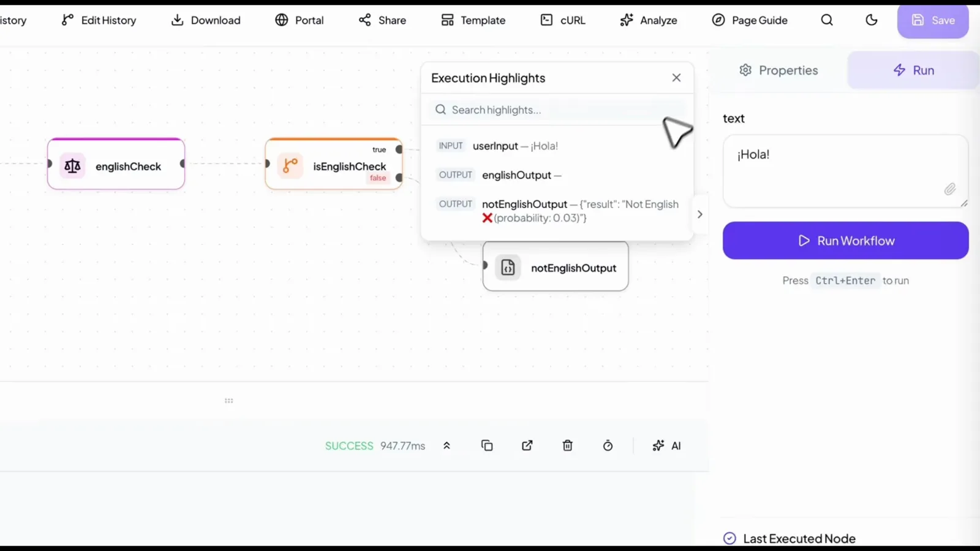The width and height of the screenshot is (980, 551).
Task: Click the text input box containing ¡Hola!
Action: pyautogui.click(x=845, y=171)
